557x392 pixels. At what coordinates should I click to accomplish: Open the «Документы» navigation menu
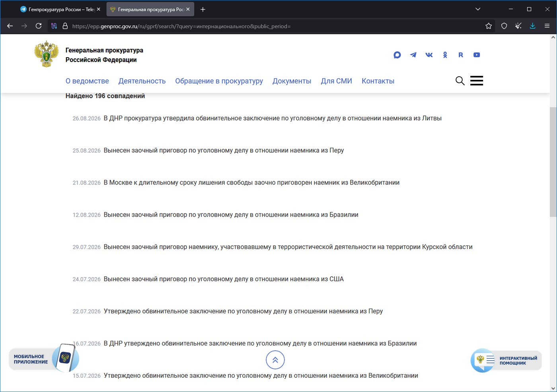coord(292,81)
